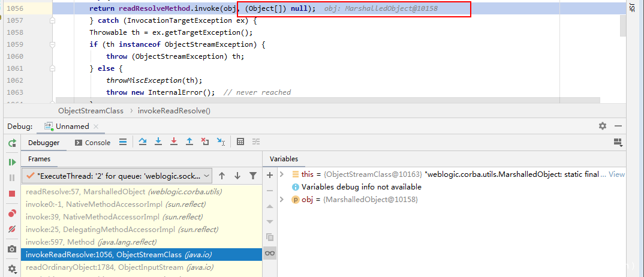This screenshot has width=644, height=277.
Task: Toggle Mute Breakpoints icon
Action: click(x=12, y=230)
